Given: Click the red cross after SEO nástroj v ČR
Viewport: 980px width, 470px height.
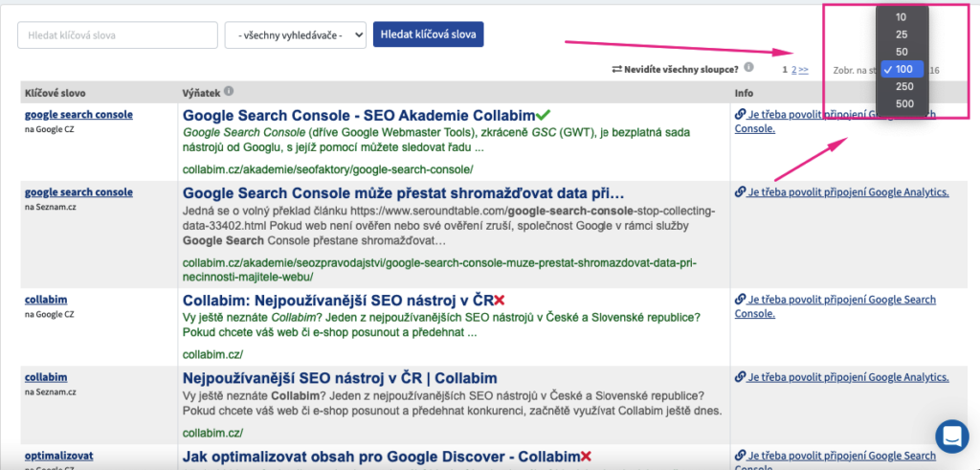Looking at the screenshot, I should (499, 301).
